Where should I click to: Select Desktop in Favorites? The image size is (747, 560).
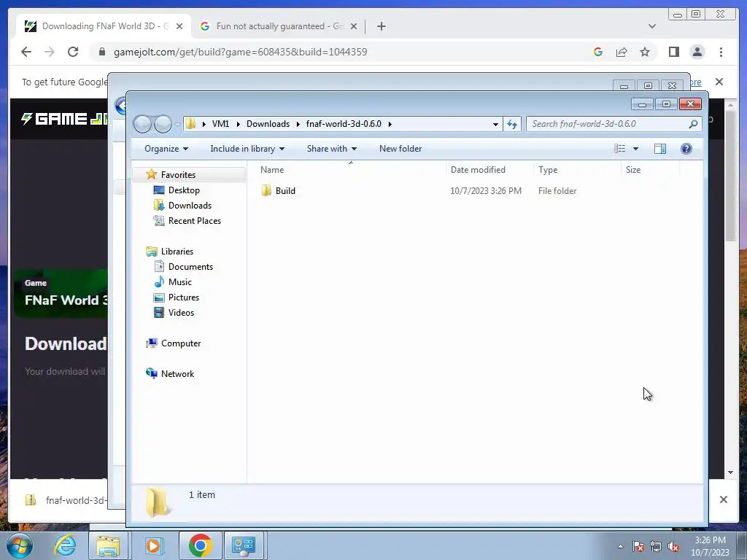(x=184, y=190)
